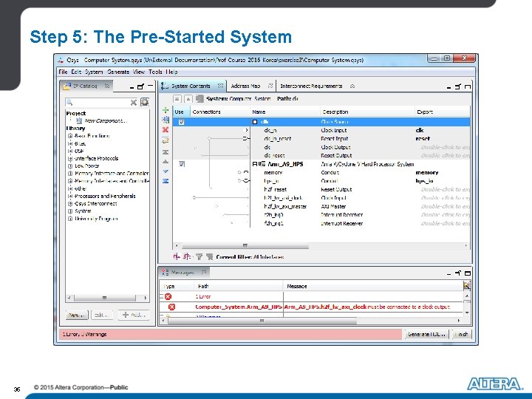Select the System Contents tab

pos(191,86)
